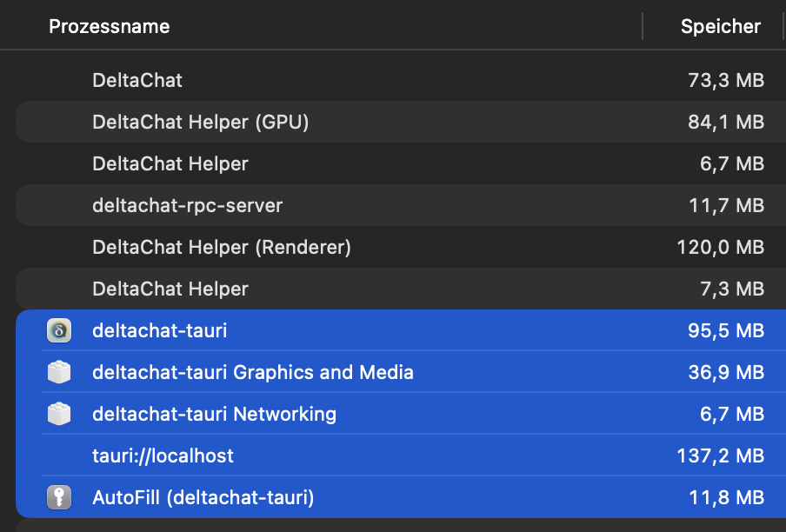The height and width of the screenshot is (532, 786).
Task: Select the DeltaChat Helper row using 7,3 MB
Action: pyautogui.click(x=170, y=289)
